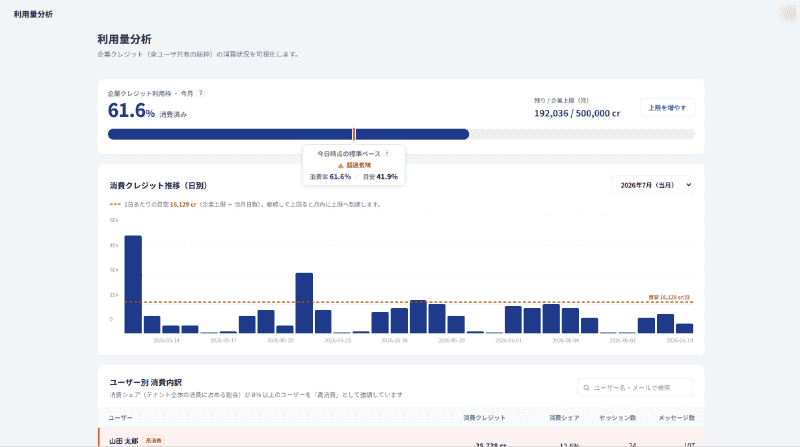The image size is (800, 447).
Task: Click the help icon next to 今日時点の標準ペース
Action: 386,154
